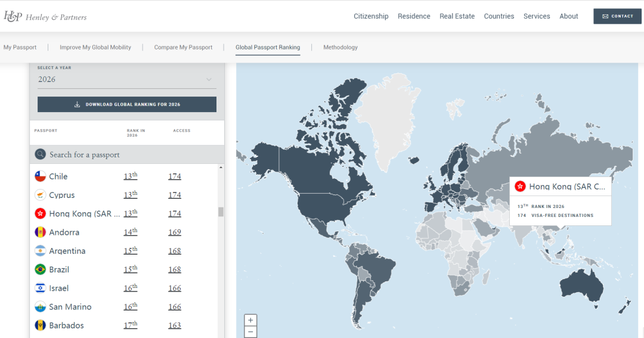Screen dimensions: 644x338
Task: Click the Barbados flag icon
Action: [x=41, y=325]
